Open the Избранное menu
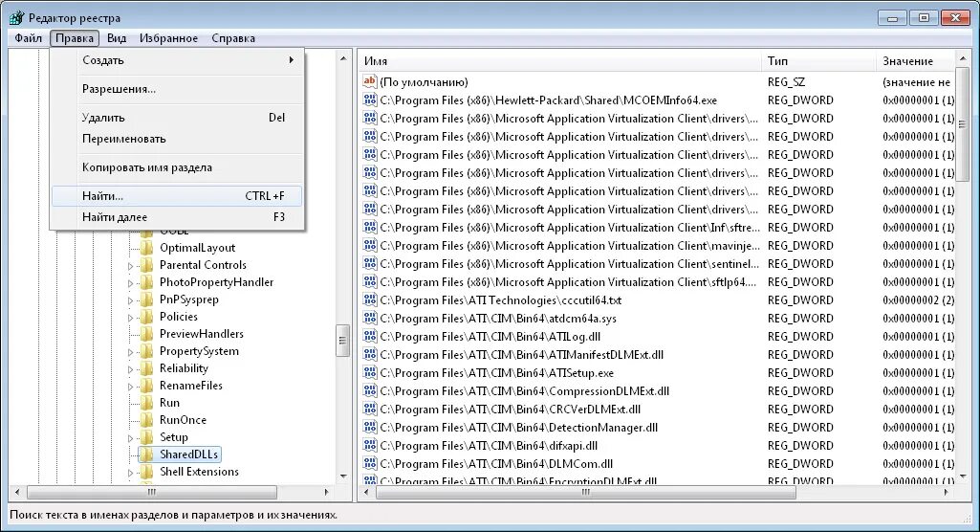This screenshot has height=532, width=980. tap(168, 38)
